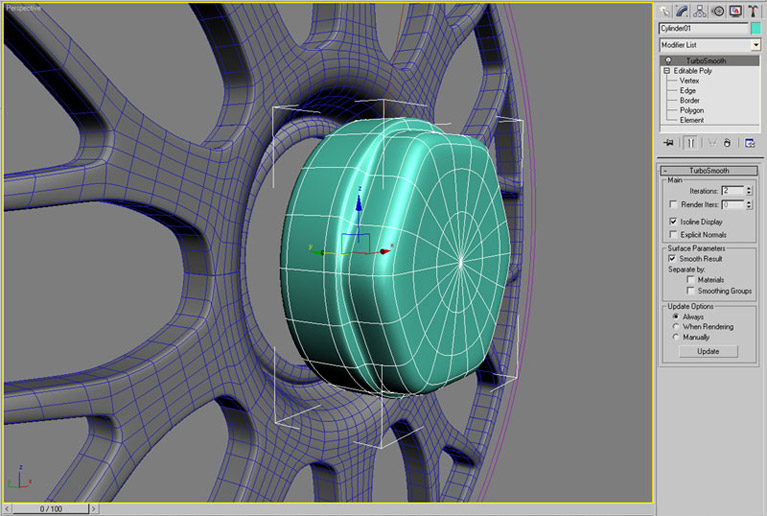Open the Display panel tab

tap(735, 11)
